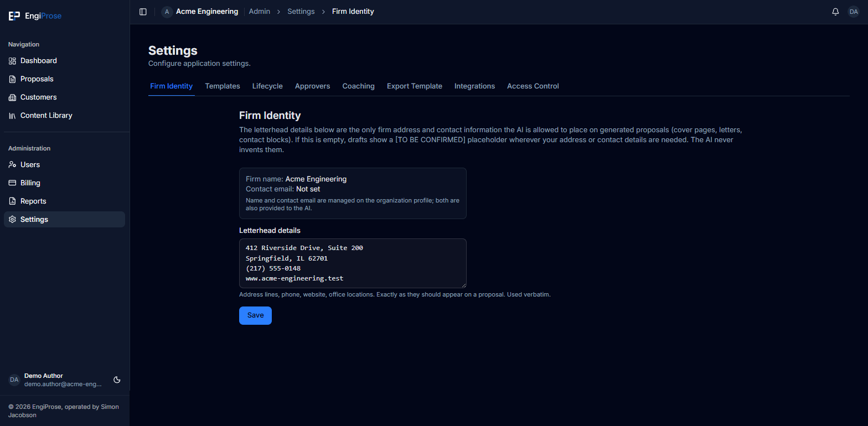Click the Proposals document icon
This screenshot has width=868, height=426.
pyautogui.click(x=12, y=79)
